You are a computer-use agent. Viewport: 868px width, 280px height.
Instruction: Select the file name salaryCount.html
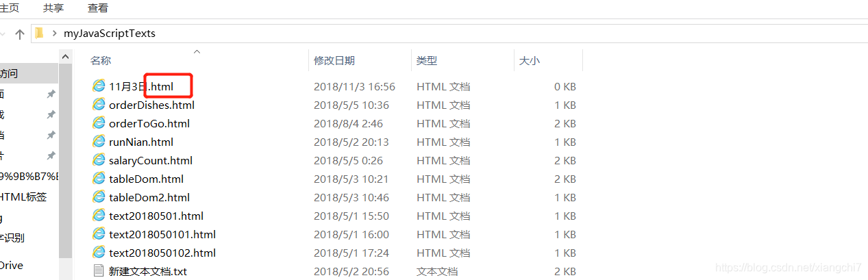pyautogui.click(x=151, y=160)
